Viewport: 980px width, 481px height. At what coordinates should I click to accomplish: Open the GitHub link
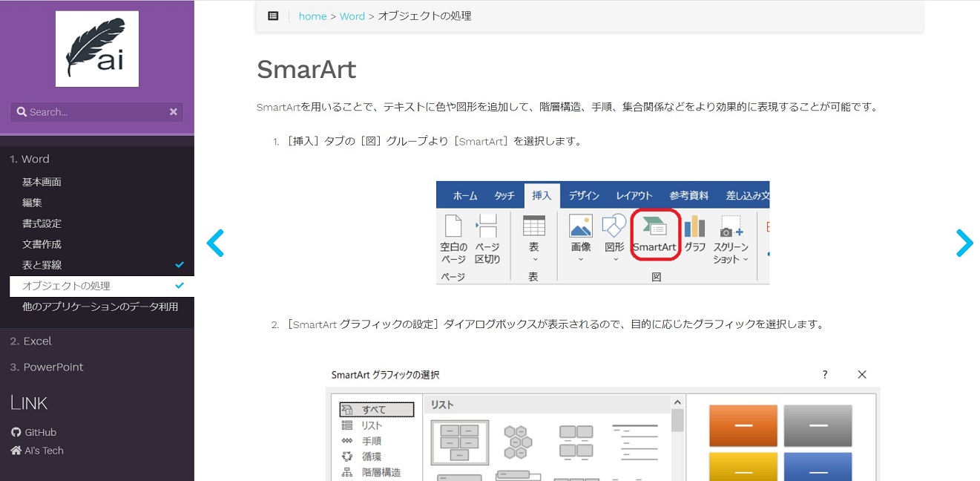pos(34,432)
